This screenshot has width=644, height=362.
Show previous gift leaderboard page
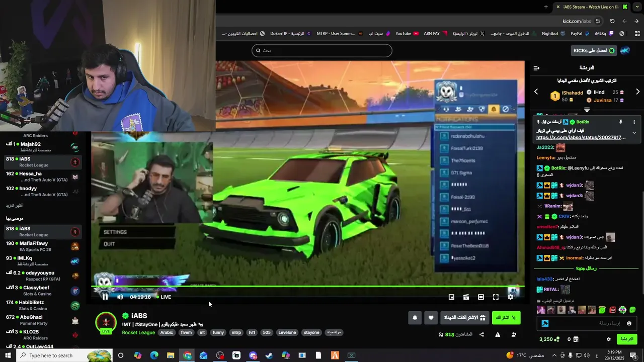[536, 92]
